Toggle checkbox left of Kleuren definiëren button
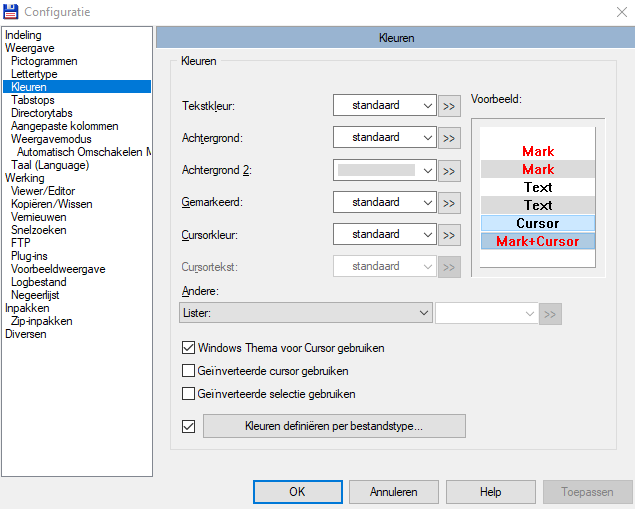The image size is (635, 509). tap(188, 426)
